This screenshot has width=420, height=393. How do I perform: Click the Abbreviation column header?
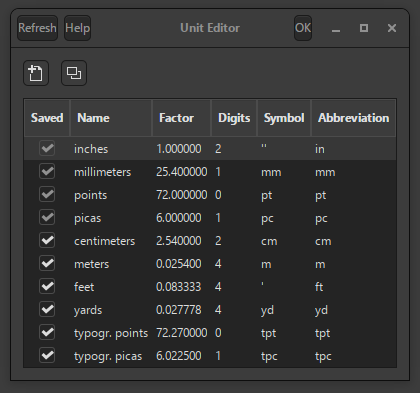point(353,118)
